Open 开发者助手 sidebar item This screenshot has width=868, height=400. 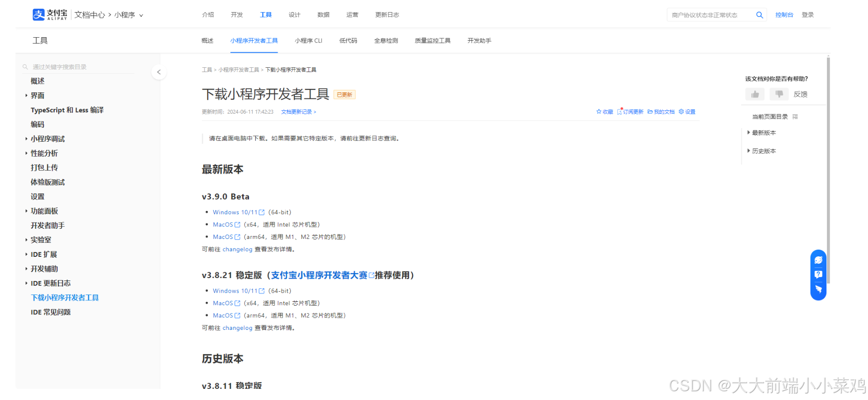[48, 225]
